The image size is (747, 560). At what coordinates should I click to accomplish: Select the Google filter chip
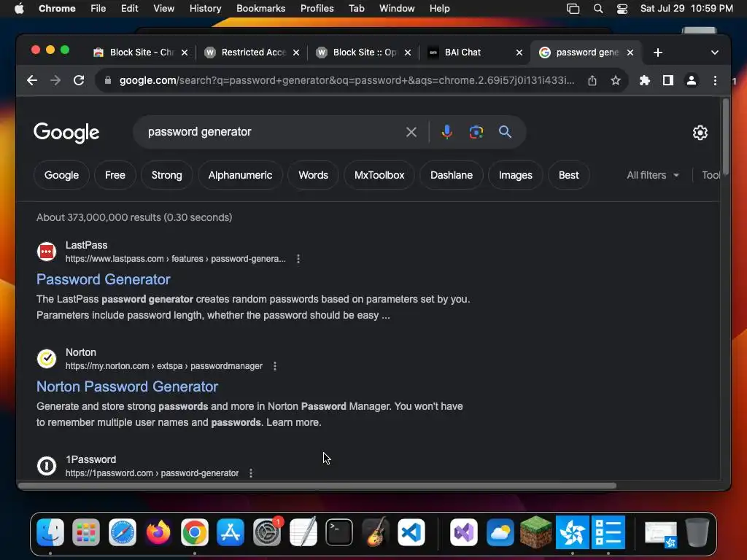click(61, 175)
